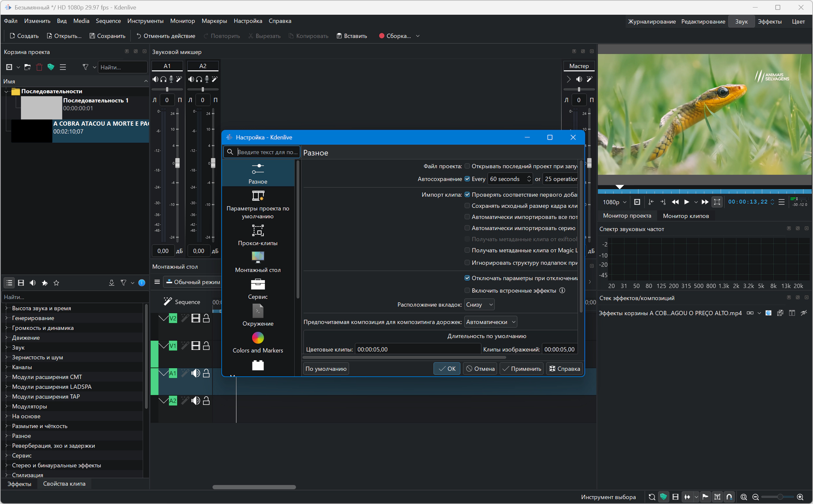Collapse the Последовательности folder
The image size is (813, 504).
point(6,91)
